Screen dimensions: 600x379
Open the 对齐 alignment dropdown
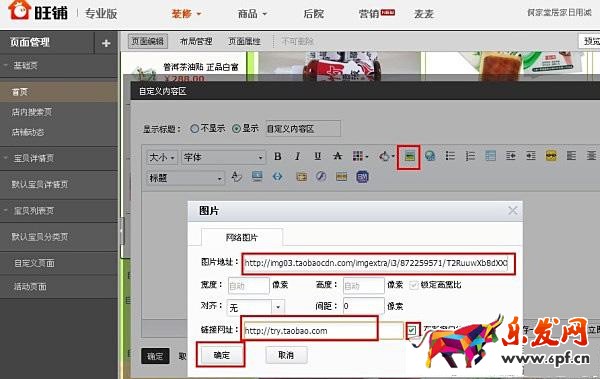click(256, 307)
